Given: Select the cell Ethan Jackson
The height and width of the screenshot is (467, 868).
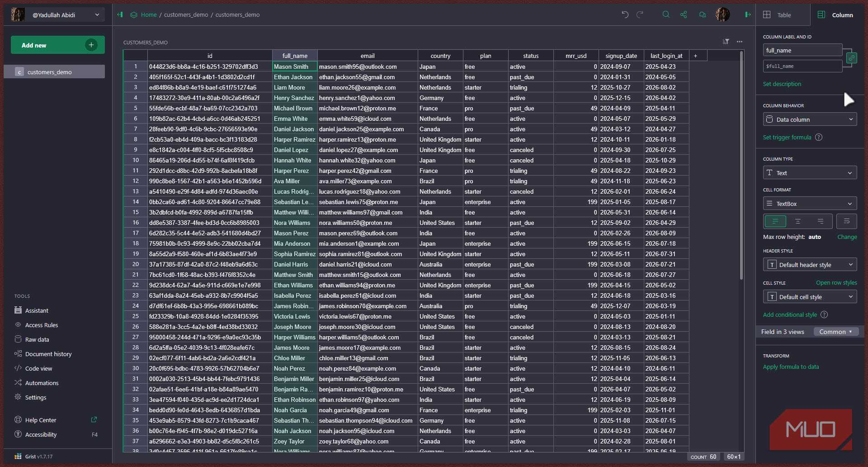Looking at the screenshot, I should (x=295, y=77).
